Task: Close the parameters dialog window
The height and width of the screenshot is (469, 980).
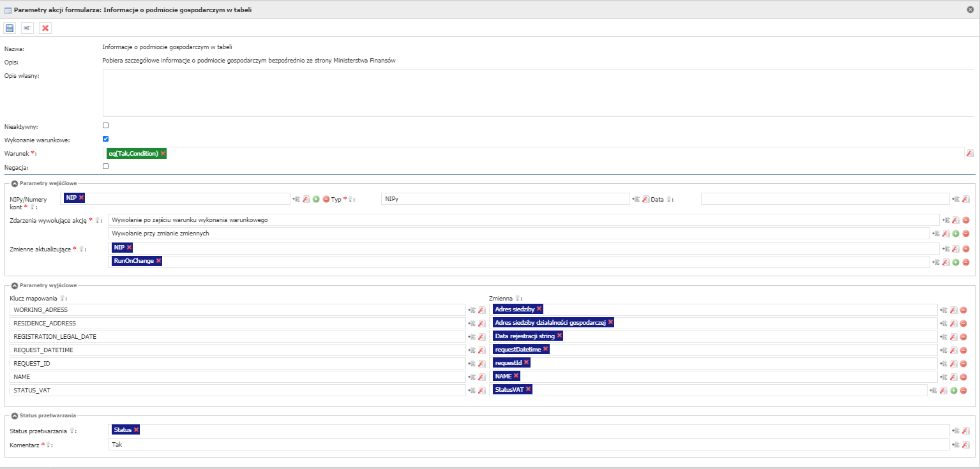Action: (x=970, y=10)
